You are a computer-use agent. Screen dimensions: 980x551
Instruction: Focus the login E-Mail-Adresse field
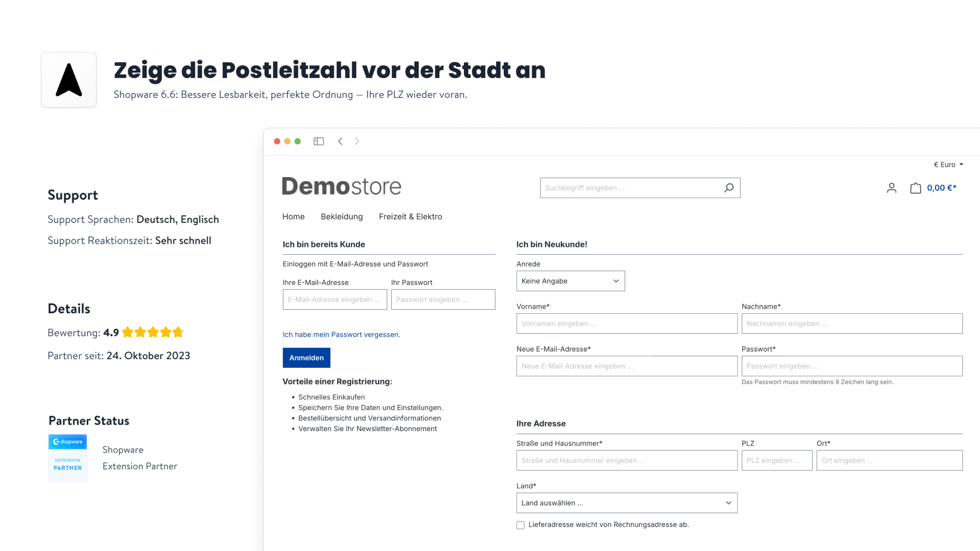(335, 299)
